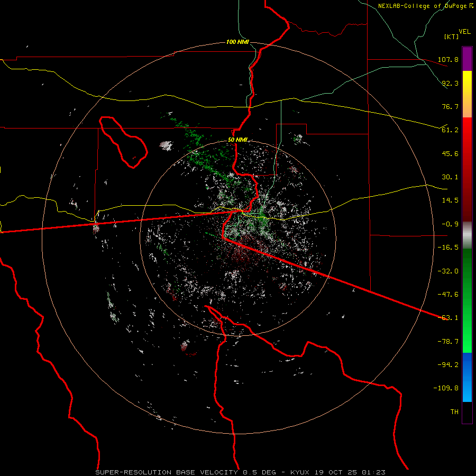Click the VEL legend title
476x476 pixels.
coord(464,32)
